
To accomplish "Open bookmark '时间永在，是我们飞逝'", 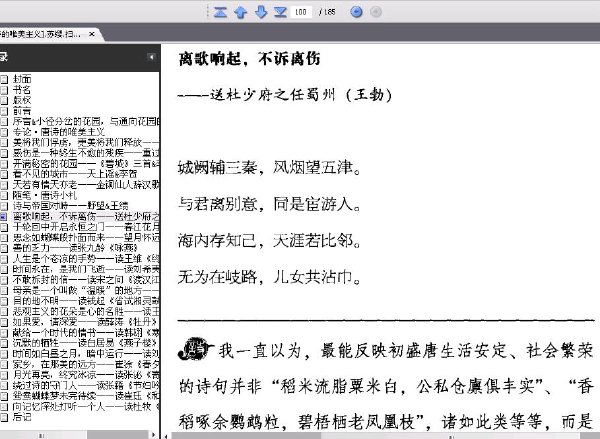I will click(x=86, y=269).
